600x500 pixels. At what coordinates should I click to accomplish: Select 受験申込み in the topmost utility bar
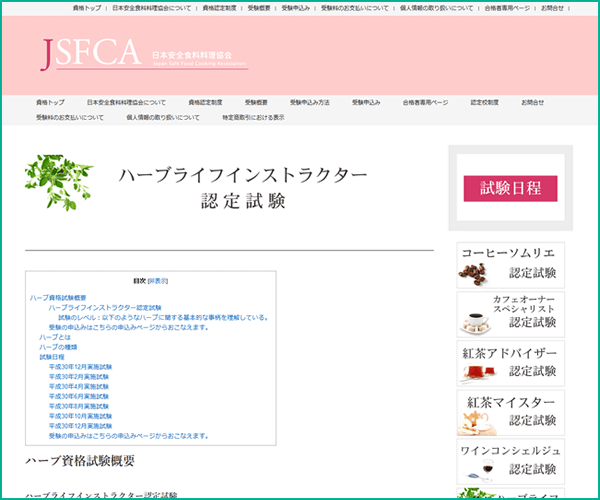(x=296, y=8)
